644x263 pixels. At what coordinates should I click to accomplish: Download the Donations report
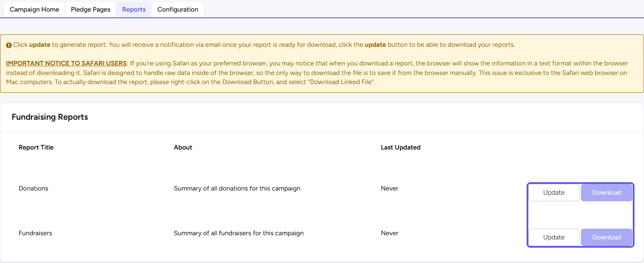coord(607,193)
